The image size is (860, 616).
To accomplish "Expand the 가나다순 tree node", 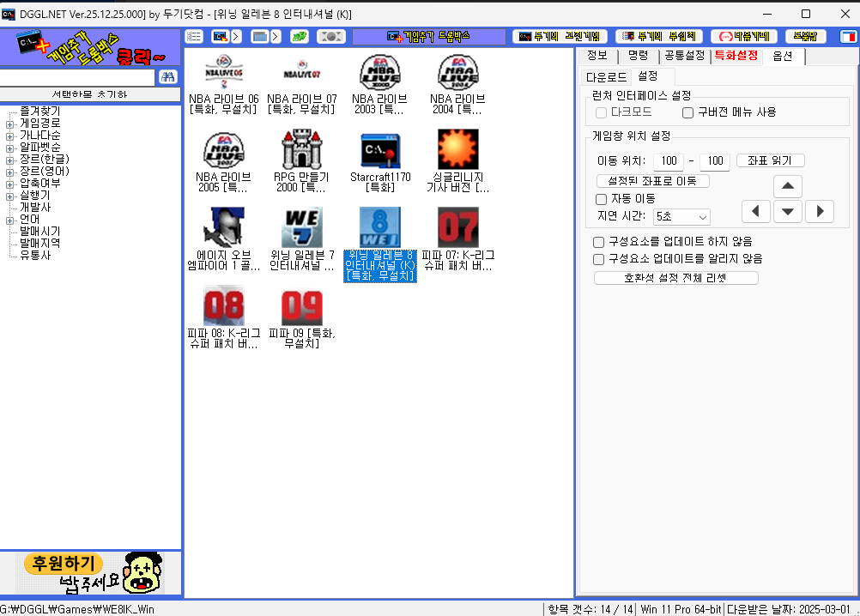I will pyautogui.click(x=10, y=136).
